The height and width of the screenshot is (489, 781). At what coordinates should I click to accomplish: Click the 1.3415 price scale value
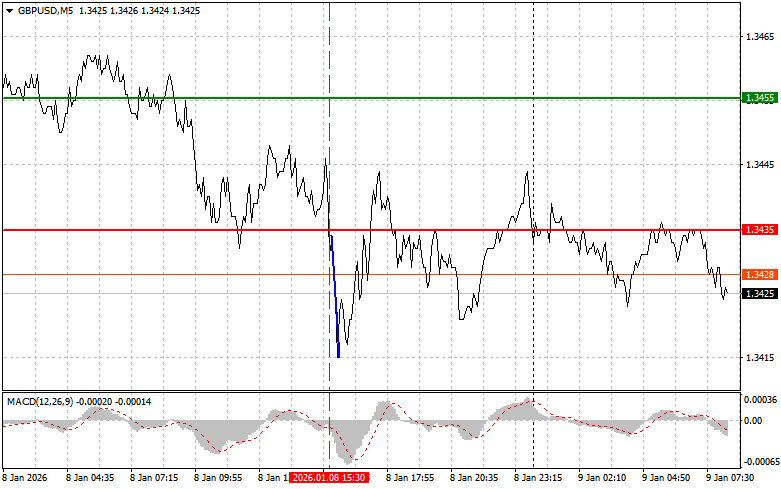coord(759,357)
